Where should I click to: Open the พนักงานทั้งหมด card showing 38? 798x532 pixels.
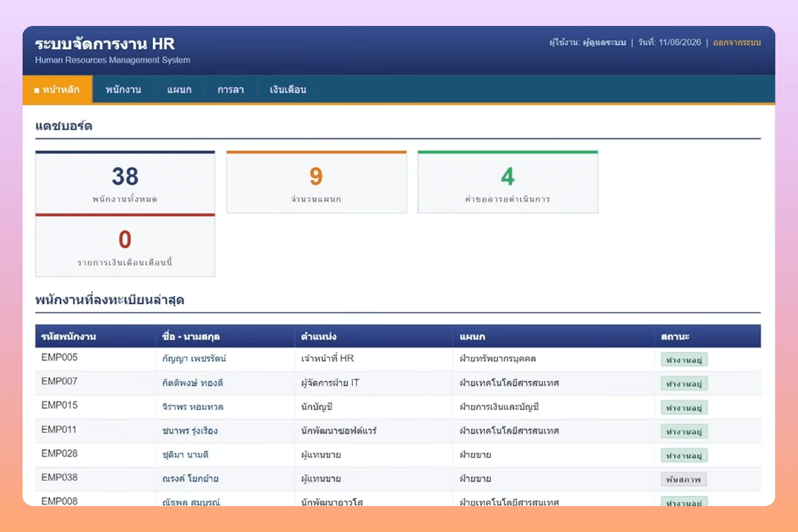point(125,182)
